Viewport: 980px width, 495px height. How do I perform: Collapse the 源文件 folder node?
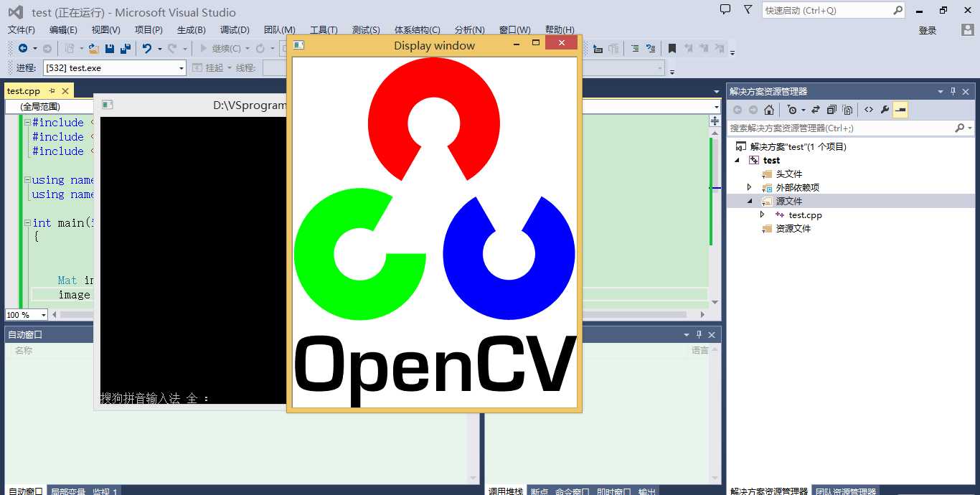click(x=750, y=201)
